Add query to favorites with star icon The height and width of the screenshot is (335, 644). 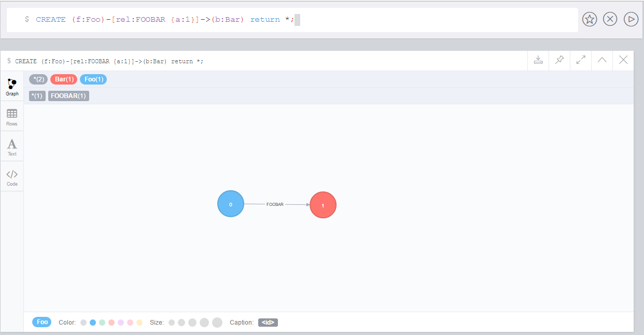point(590,20)
